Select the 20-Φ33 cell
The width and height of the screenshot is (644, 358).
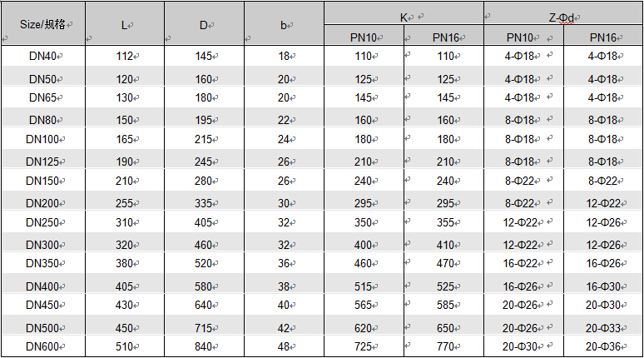[603, 326]
